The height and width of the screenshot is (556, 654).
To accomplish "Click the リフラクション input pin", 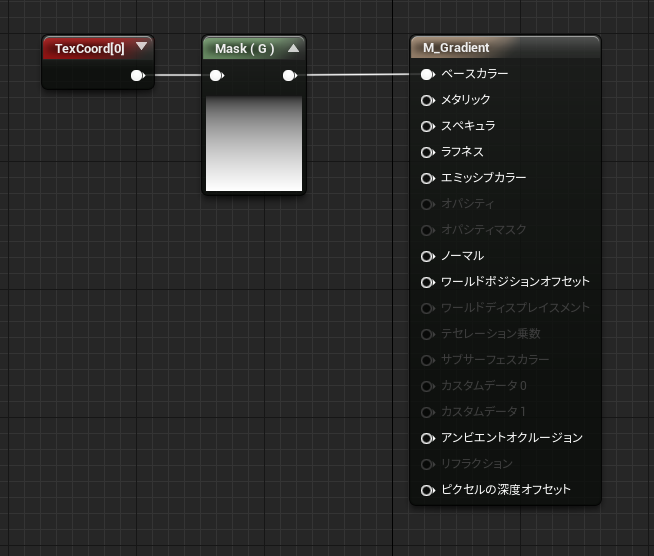I will coord(428,464).
